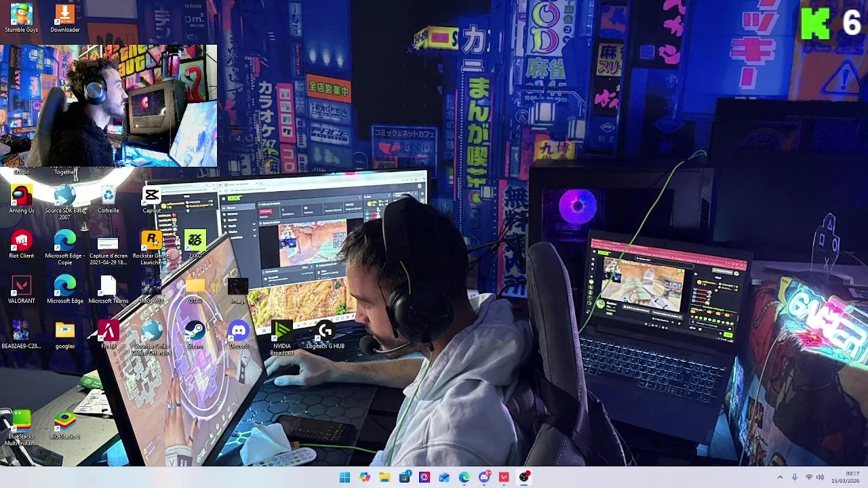Open the volume control in tray
The width and height of the screenshot is (868, 488).
(x=821, y=477)
